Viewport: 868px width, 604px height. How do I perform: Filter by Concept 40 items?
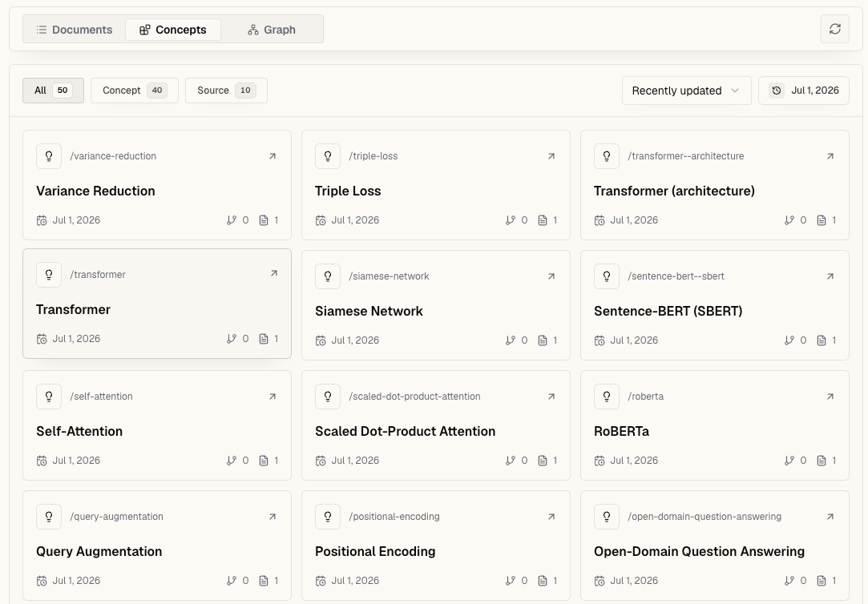coord(135,91)
